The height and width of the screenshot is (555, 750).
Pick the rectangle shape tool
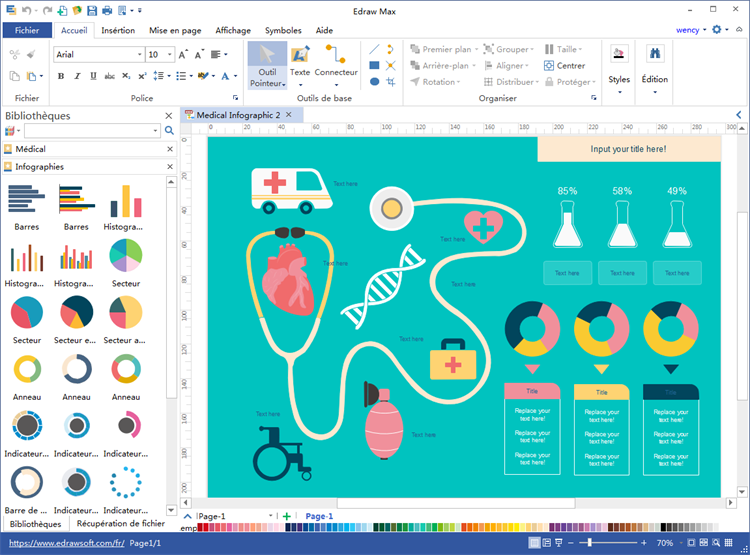375,65
